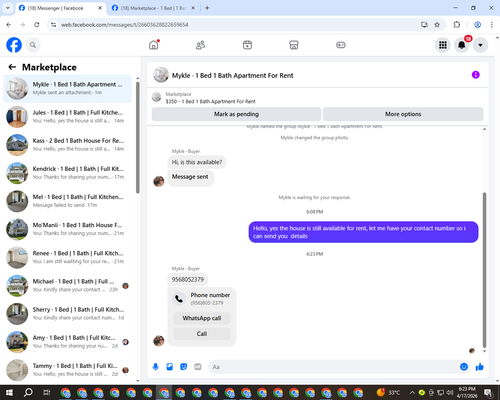Show hidden system tray icons

pyautogui.click(x=412, y=393)
